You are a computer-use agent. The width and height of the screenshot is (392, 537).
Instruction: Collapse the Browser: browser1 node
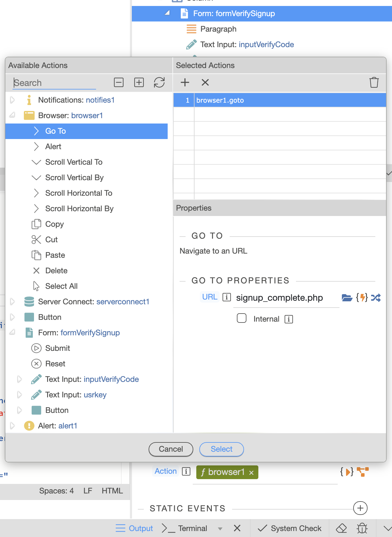[13, 115]
